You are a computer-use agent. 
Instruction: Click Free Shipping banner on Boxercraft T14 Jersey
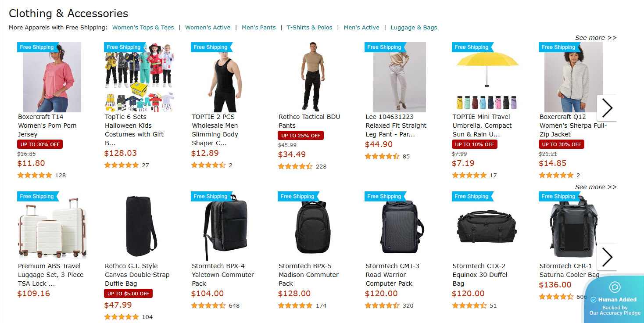pyautogui.click(x=37, y=47)
